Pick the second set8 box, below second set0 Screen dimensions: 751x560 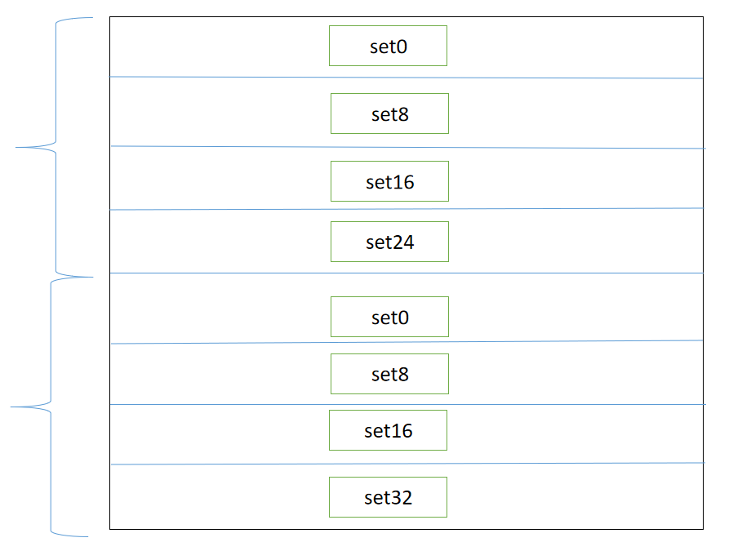[389, 374]
